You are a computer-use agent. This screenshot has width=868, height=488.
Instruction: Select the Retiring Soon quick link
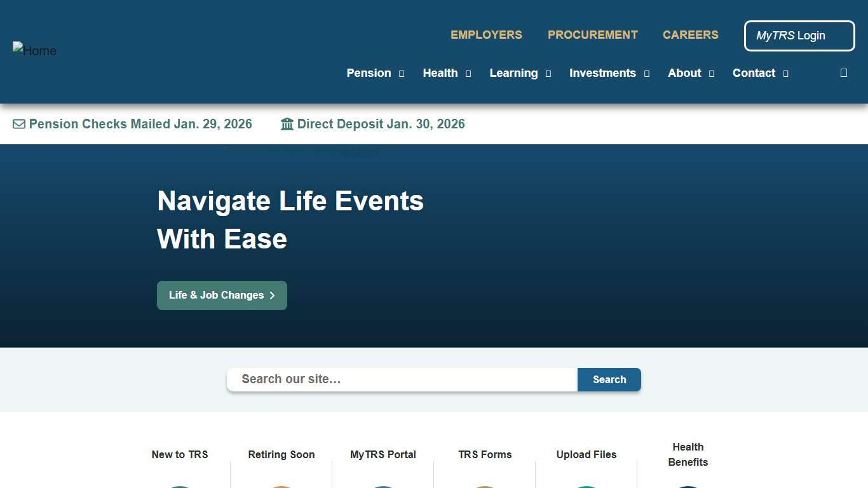[281, 455]
